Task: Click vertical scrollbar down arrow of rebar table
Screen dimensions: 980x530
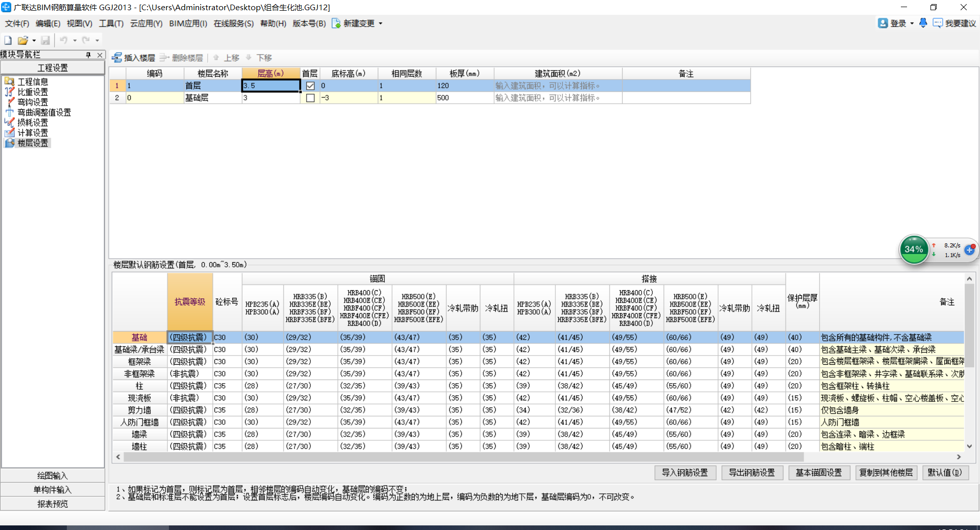Action: [969, 446]
